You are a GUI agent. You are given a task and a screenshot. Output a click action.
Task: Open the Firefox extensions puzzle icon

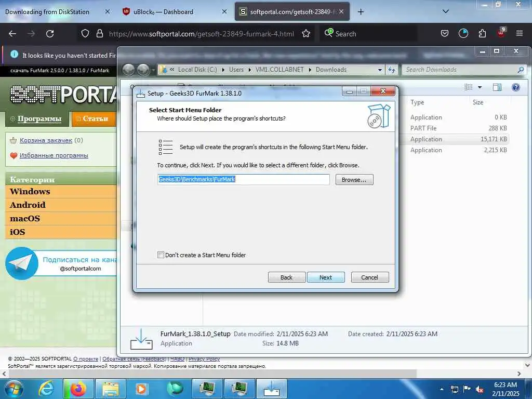pos(482,34)
